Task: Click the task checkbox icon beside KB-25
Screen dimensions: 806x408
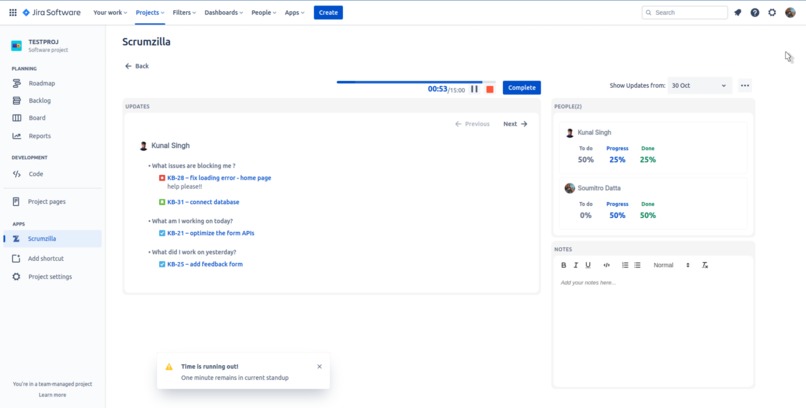Action: 162,264
